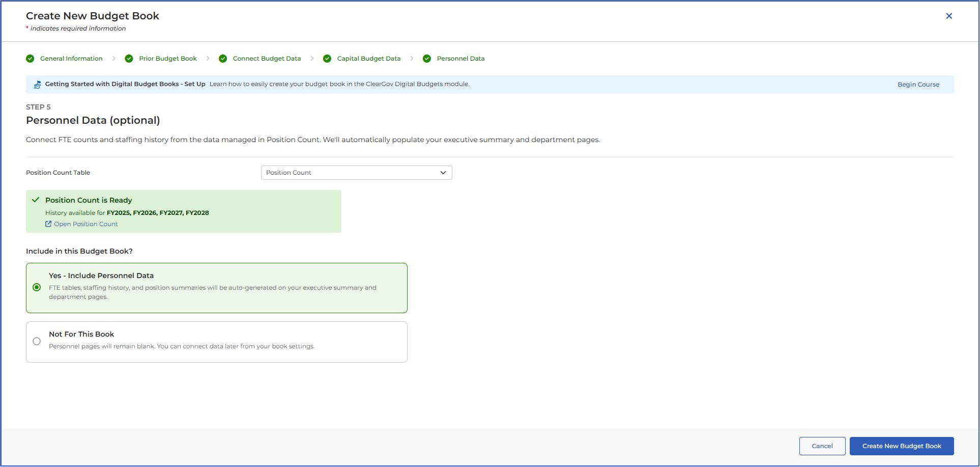This screenshot has height=467, width=980.
Task: Click the General Information green checkmark icon
Action: (x=30, y=59)
